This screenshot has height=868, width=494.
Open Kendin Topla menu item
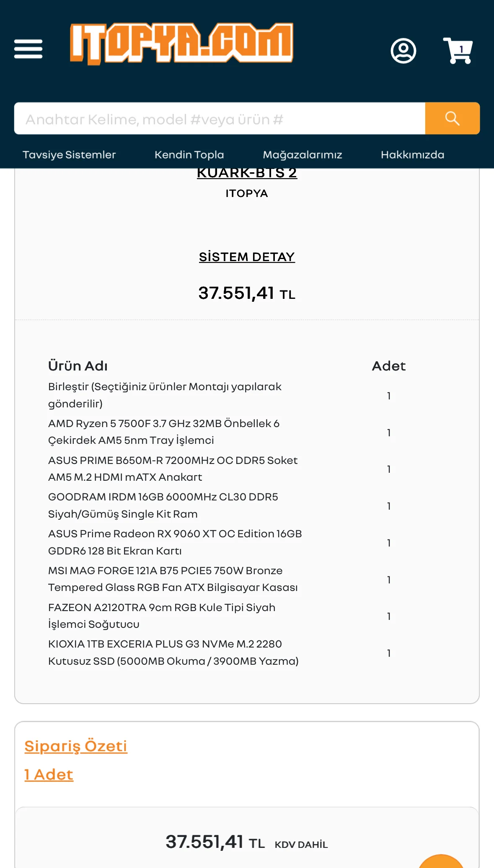(189, 155)
